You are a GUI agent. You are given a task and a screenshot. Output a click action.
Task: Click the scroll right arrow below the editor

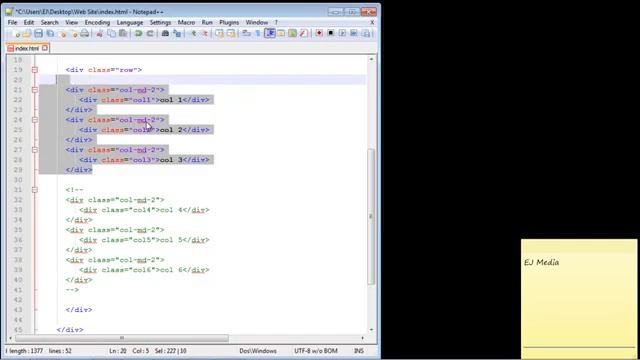[x=362, y=338]
